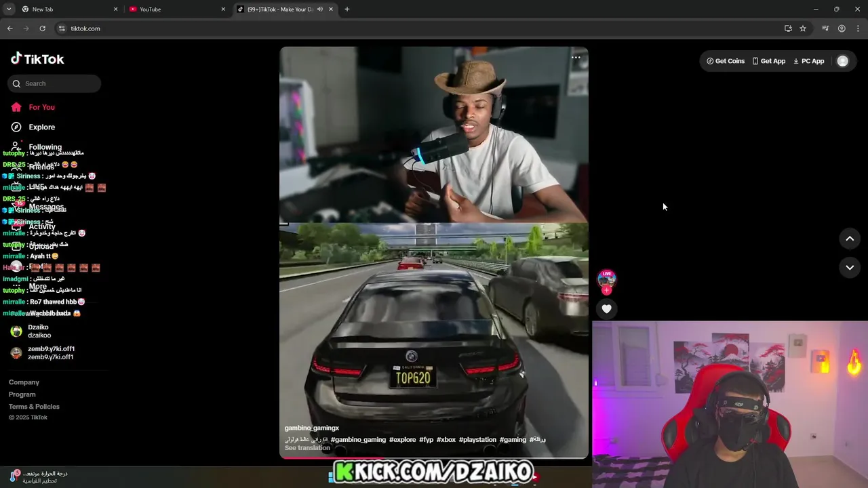The width and height of the screenshot is (868, 488).
Task: Click See translation under the caption
Action: (307, 448)
